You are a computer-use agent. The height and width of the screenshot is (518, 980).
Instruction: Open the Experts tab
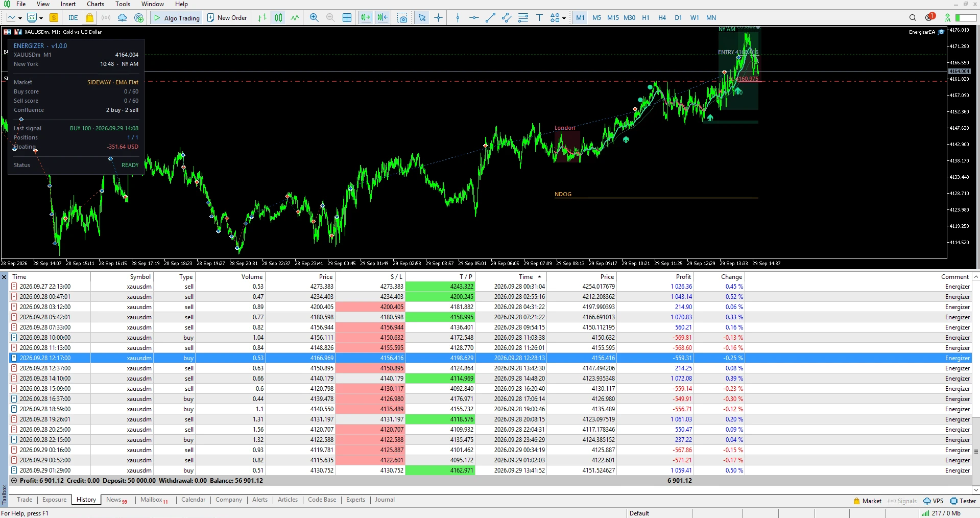point(355,500)
